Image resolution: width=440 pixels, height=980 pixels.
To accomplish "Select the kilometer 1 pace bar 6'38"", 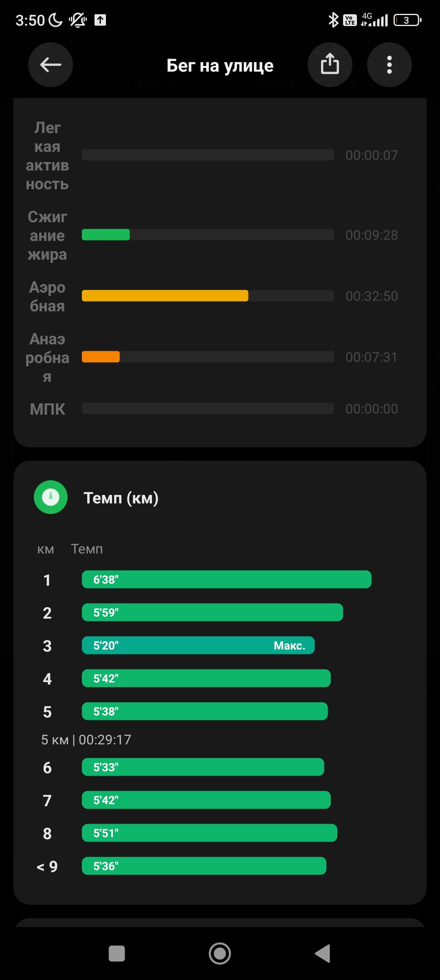I will click(x=227, y=580).
